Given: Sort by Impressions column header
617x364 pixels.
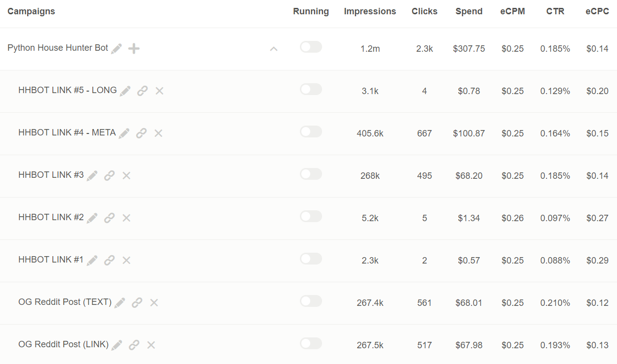Looking at the screenshot, I should [370, 11].
